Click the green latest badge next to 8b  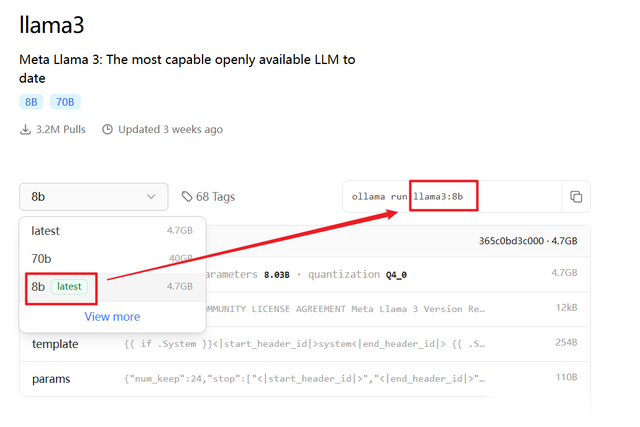coord(69,287)
